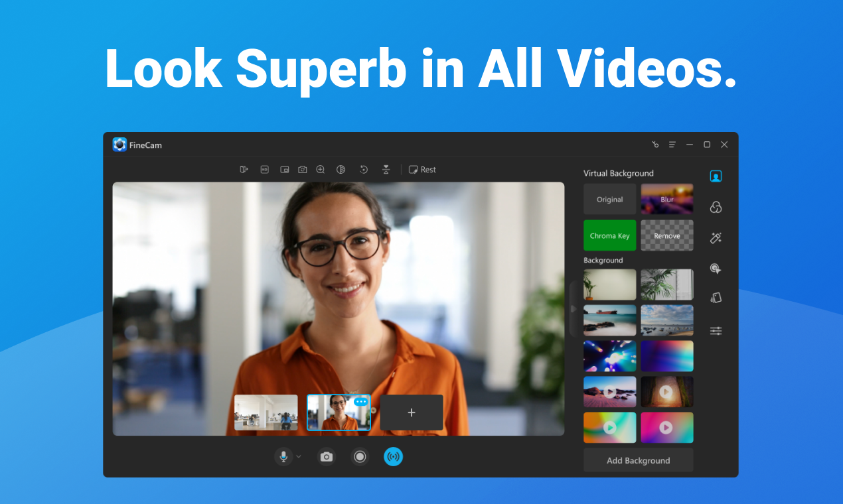Click the Rest button in toolbar
The image size is (843, 504).
coord(422,170)
